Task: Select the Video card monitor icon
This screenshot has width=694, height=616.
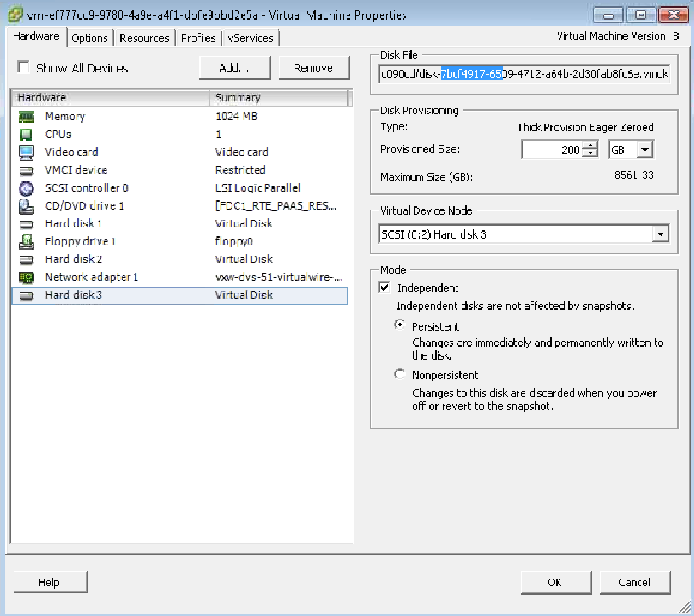Action: [26, 153]
